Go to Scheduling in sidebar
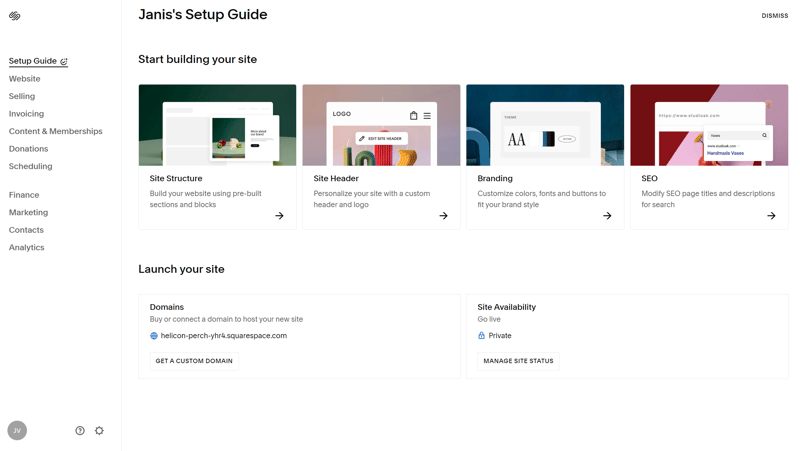The image size is (800, 451). [x=31, y=166]
